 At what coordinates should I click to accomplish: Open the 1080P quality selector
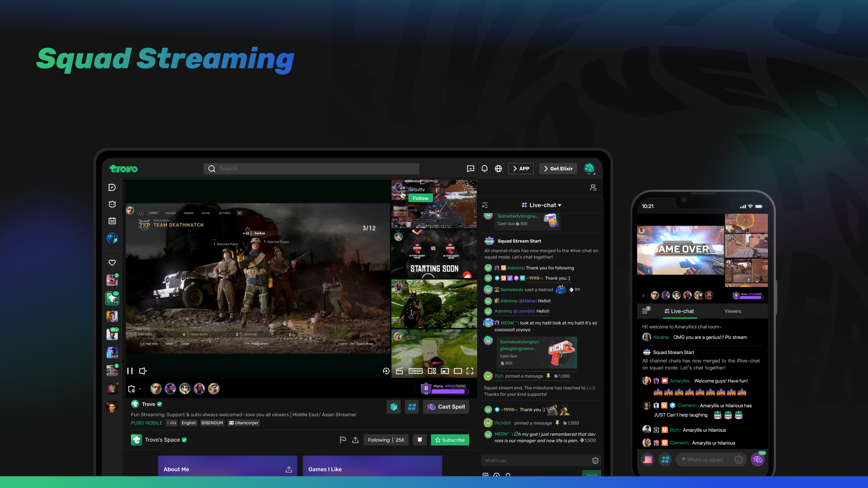(x=415, y=371)
